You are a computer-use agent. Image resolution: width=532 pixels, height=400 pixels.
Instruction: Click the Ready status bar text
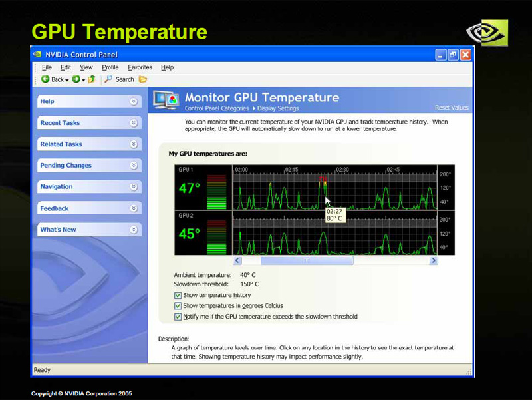[42, 370]
